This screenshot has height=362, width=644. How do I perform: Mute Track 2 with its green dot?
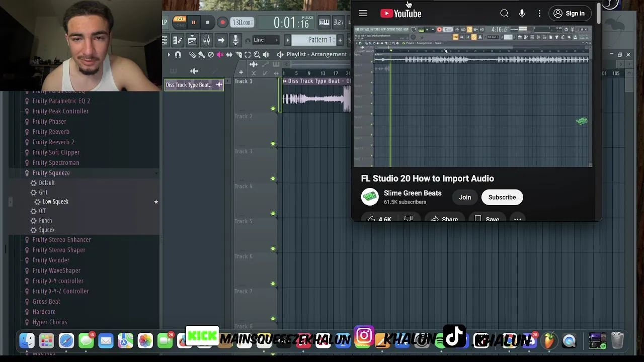pyautogui.click(x=273, y=143)
